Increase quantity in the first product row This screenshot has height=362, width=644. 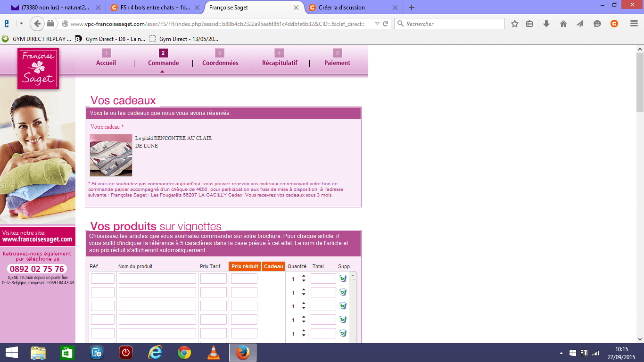[x=304, y=276]
